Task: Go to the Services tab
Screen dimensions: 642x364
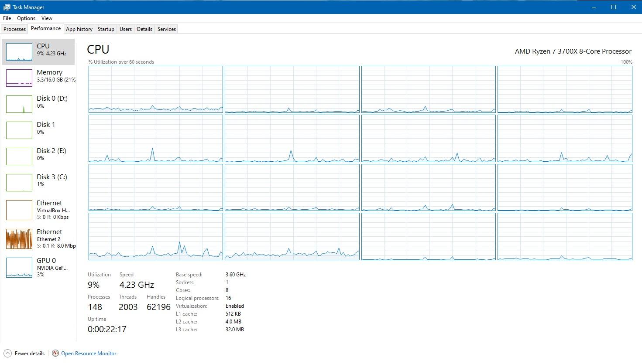Action: click(166, 29)
